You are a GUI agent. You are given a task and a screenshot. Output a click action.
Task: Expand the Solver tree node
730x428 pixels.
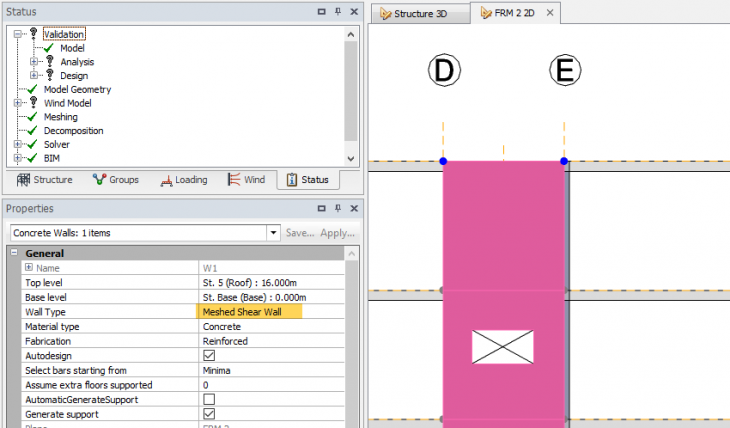click(18, 145)
